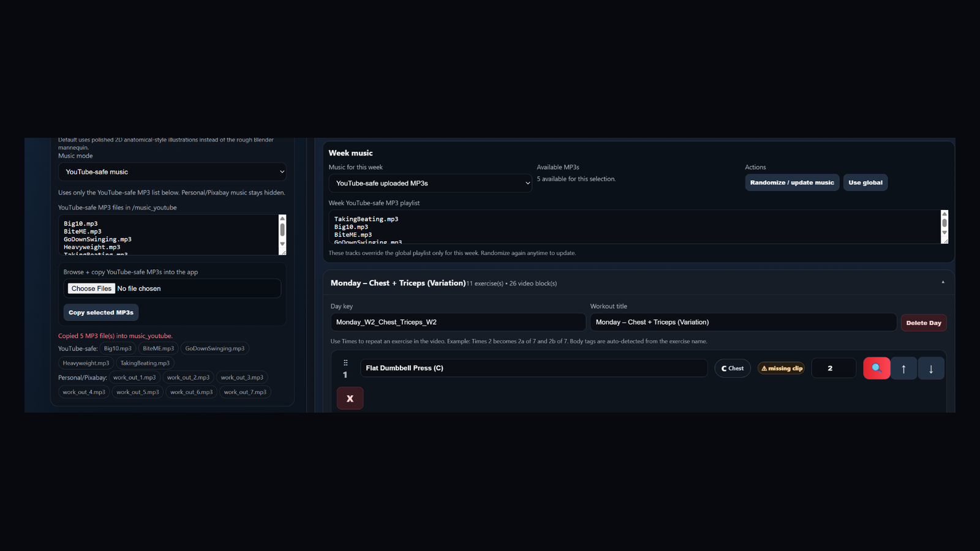The height and width of the screenshot is (551, 980).
Task: Click the TakingBeating.mp3 chip
Action: pyautogui.click(x=145, y=363)
